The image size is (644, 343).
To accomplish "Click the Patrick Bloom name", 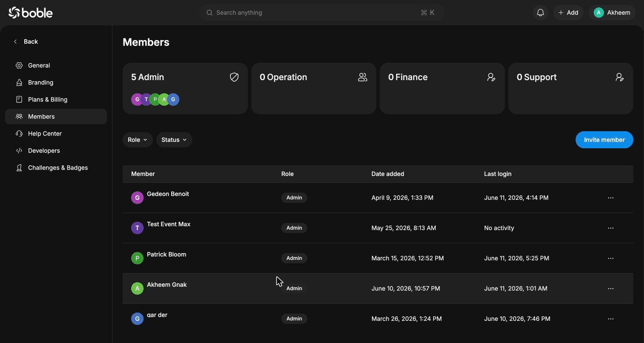I will coord(167,254).
